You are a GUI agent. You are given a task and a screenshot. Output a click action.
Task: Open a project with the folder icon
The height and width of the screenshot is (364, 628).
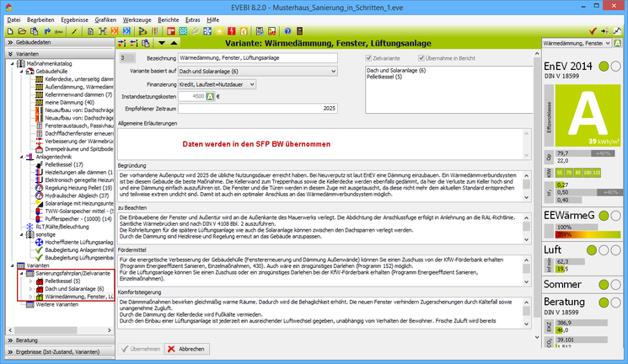coord(22,31)
